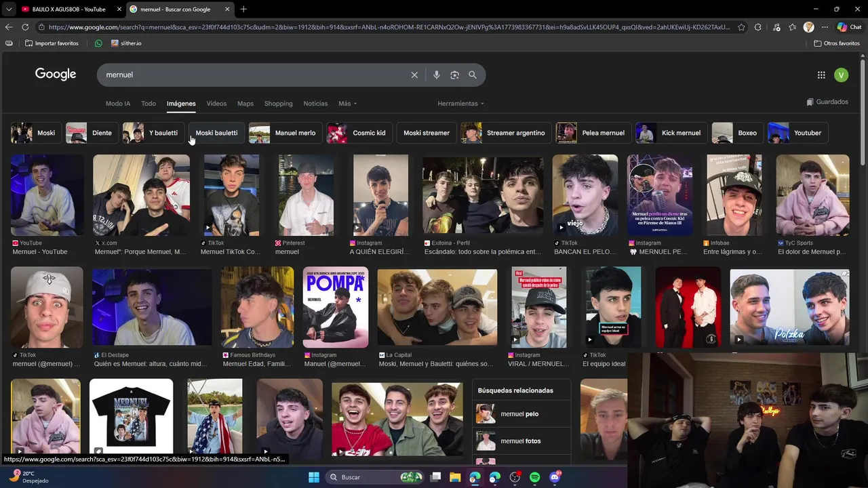Switch to the Videos results tab
868x488 pixels.
tap(216, 104)
